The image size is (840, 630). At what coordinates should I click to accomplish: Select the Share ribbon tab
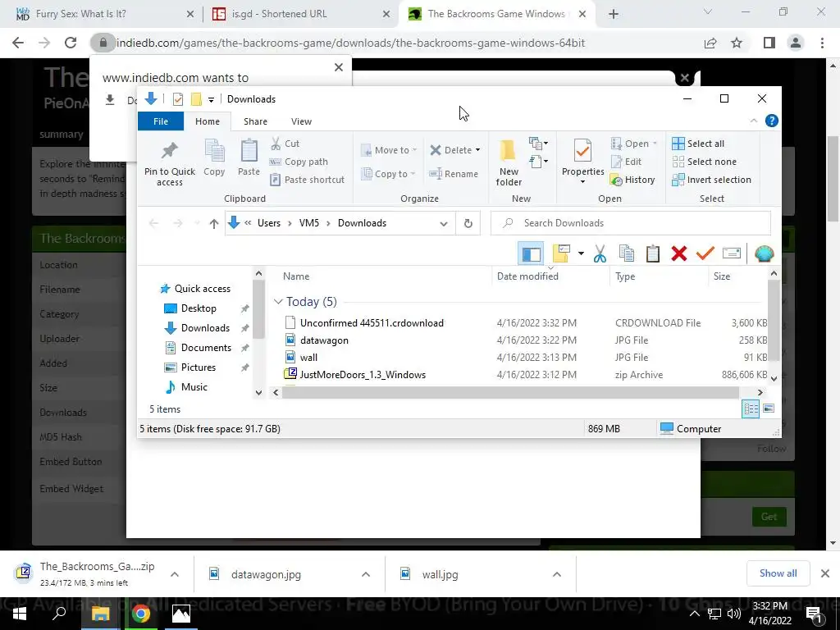pos(256,121)
